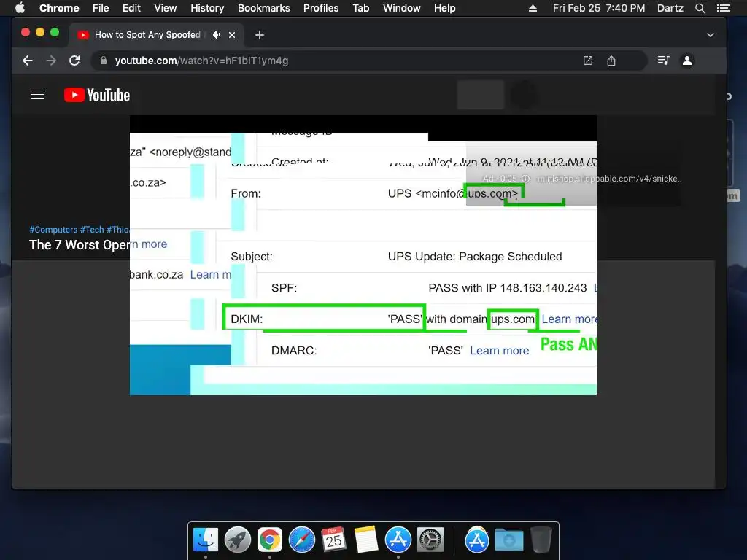Expand the tab search chevron
This screenshot has height=560, width=747.
tap(711, 35)
